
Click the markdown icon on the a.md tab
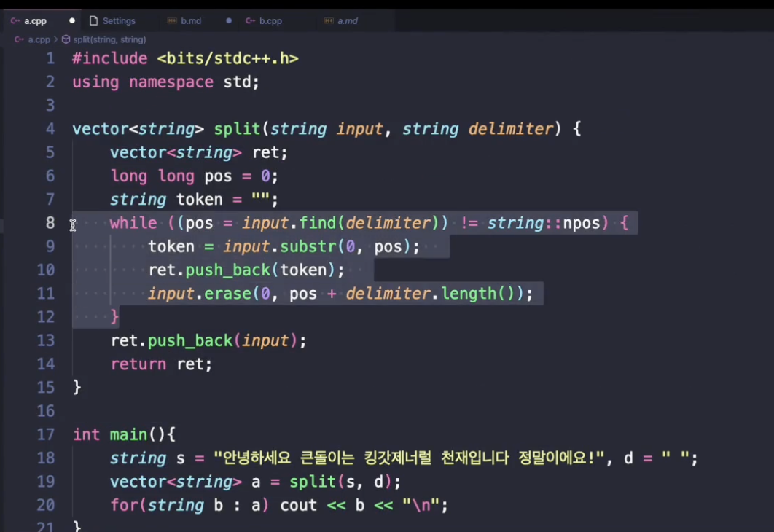point(328,20)
